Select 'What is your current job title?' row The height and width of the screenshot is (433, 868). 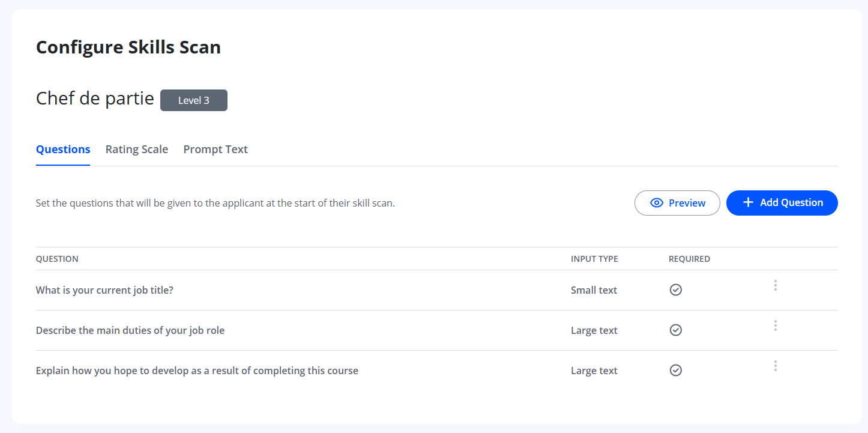point(104,290)
